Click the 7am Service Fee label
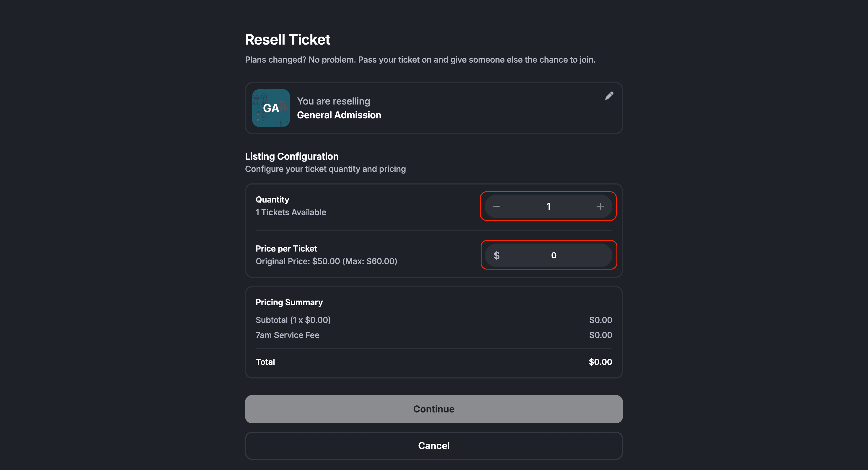This screenshot has width=868, height=470. (x=287, y=335)
